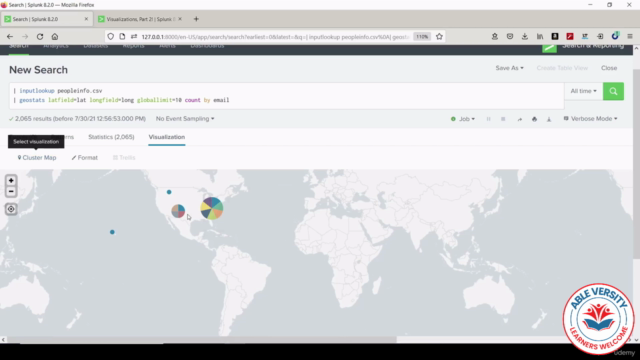
Task: Open the All time range picker
Action: tap(583, 91)
